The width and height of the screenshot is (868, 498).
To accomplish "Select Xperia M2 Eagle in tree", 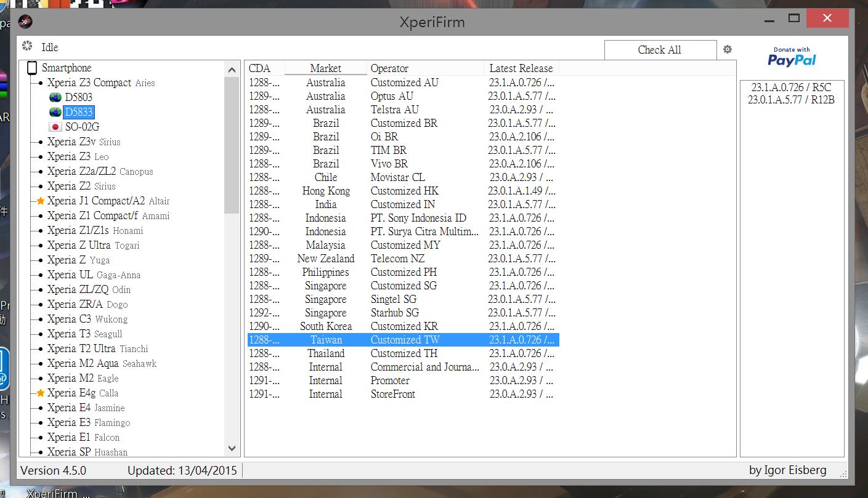I will (83, 378).
